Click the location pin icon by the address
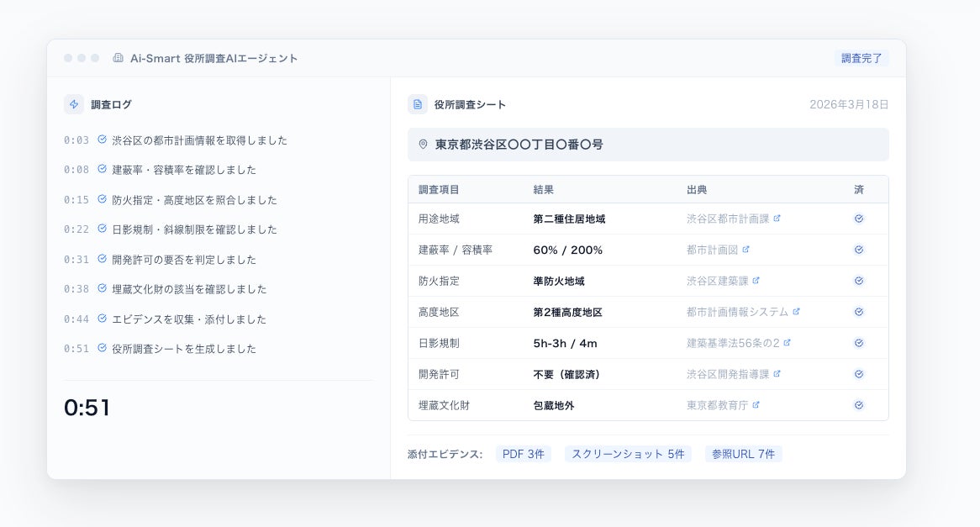Viewport: 980px width, 527px height. tap(423, 145)
